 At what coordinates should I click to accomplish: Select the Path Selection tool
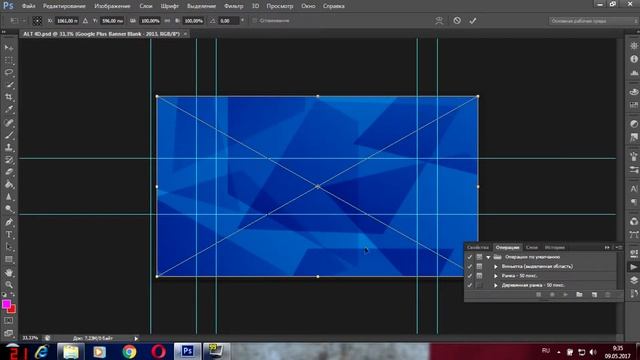click(9, 247)
